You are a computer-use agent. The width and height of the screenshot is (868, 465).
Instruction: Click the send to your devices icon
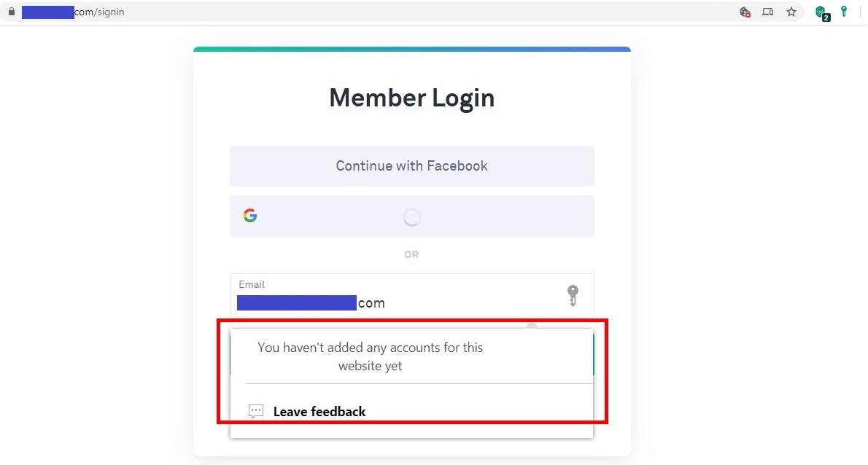[x=768, y=12]
